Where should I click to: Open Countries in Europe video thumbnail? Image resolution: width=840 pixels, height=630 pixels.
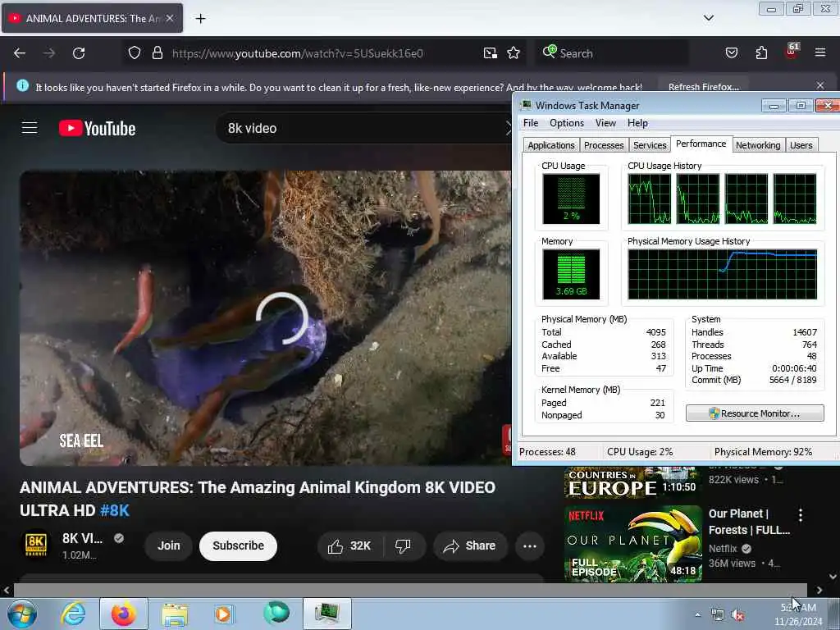[632, 482]
